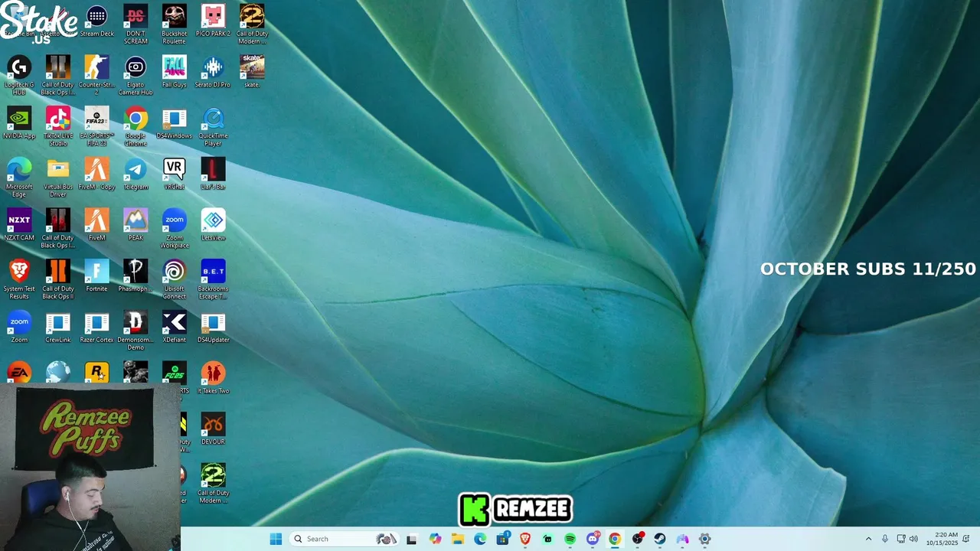Open the NVIDIA App shortcut
The height and width of the screenshot is (551, 980).
point(19,122)
